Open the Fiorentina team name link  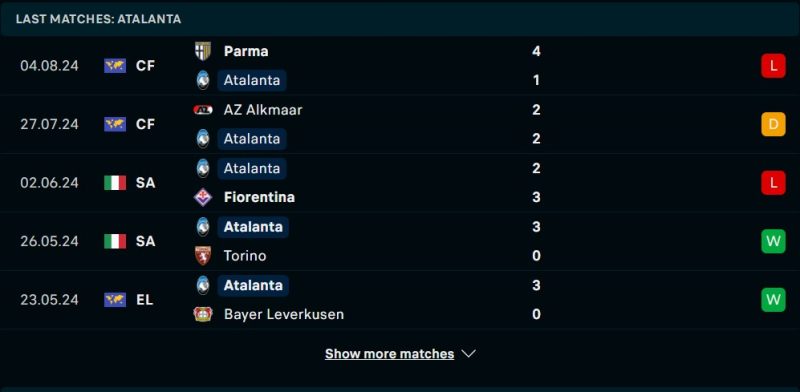pos(259,197)
